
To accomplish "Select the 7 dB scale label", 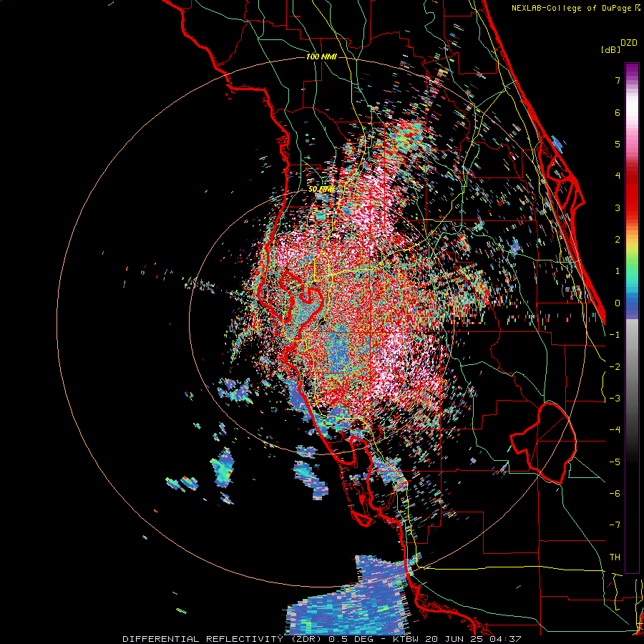I will tap(618, 80).
